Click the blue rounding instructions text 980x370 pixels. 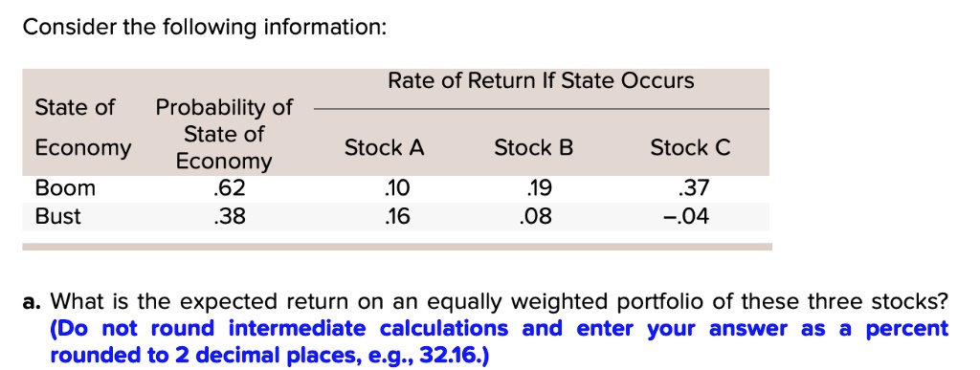coord(500,342)
